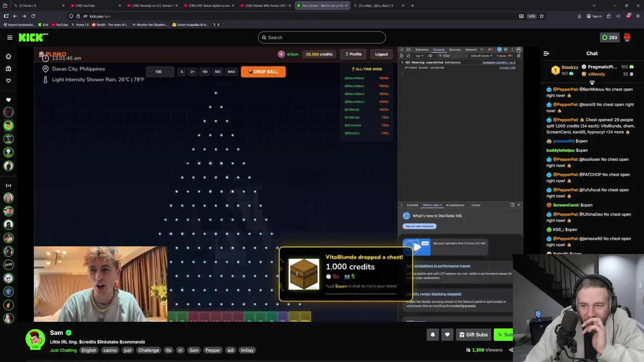Click the 293 points balance badge
The width and height of the screenshot is (644, 362).
coord(609,37)
